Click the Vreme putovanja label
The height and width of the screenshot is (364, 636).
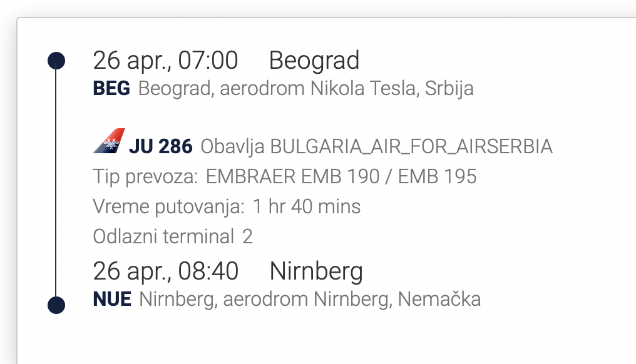(168, 206)
